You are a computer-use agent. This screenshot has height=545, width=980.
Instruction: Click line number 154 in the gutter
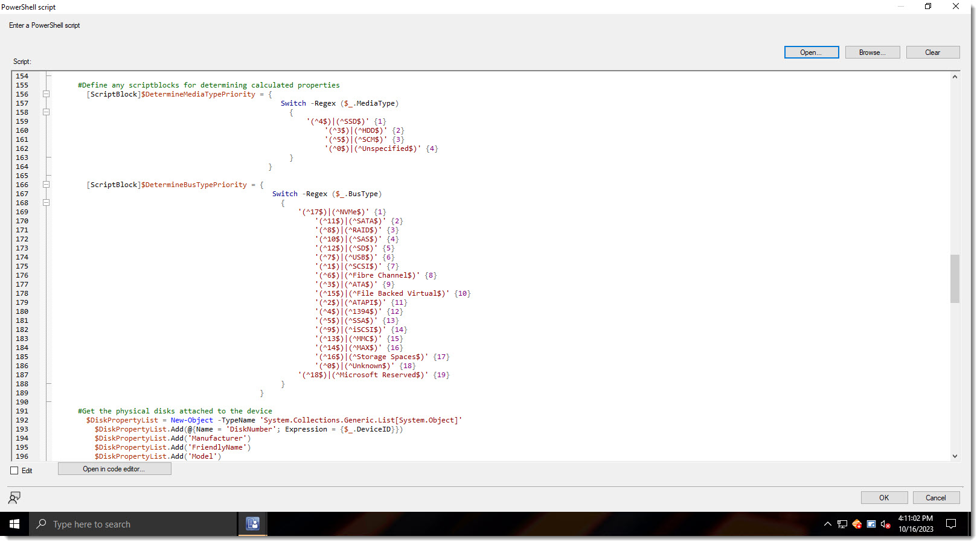pos(22,76)
